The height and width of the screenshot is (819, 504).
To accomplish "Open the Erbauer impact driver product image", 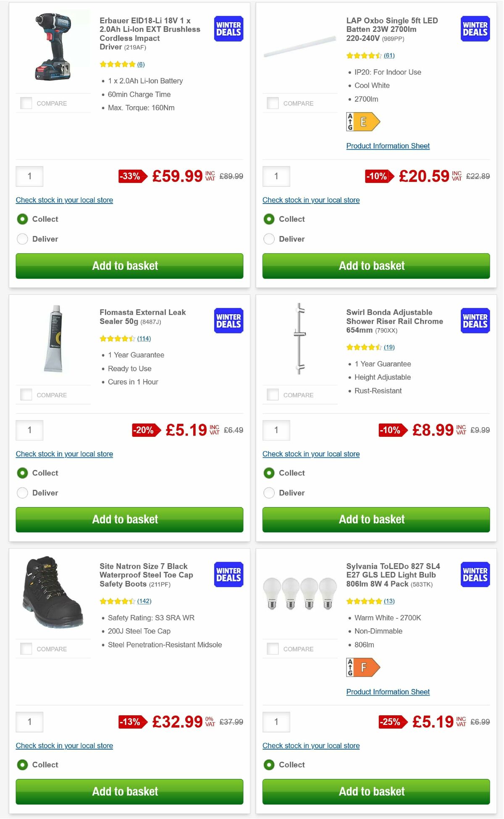I will click(52, 46).
